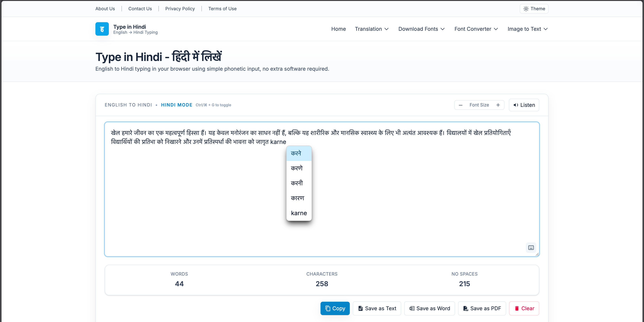
Task: Open the on-screen keyboard icon
Action: (531, 248)
